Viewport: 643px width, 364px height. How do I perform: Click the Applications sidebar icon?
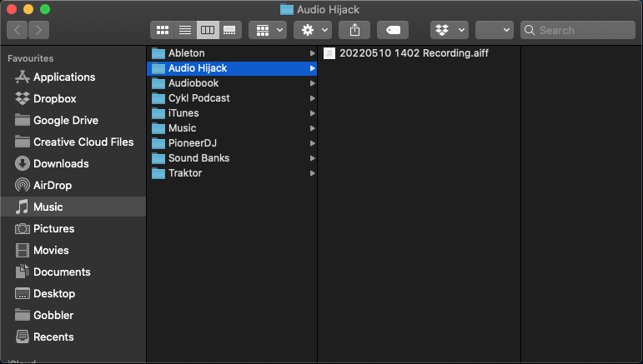pos(23,77)
